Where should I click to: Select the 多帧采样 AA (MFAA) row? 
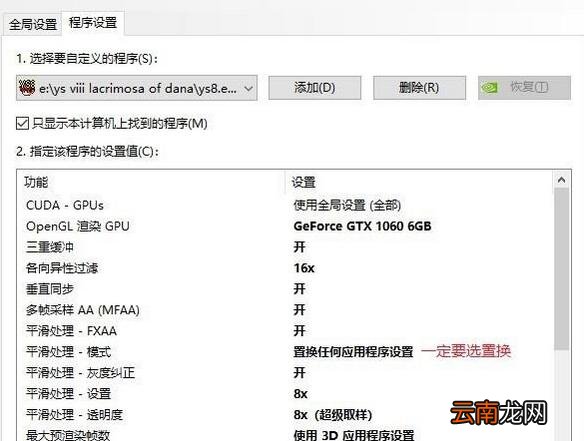[285, 310]
